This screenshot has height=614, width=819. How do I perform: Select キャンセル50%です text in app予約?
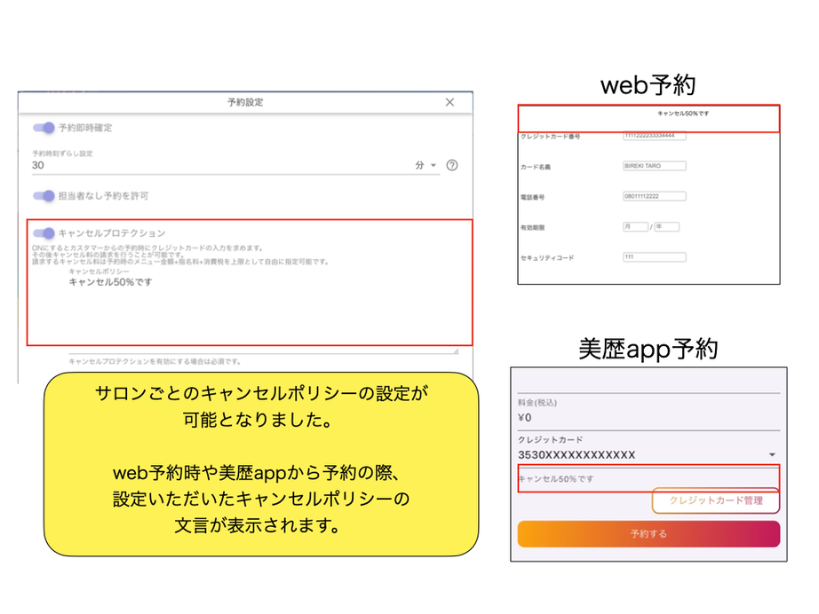click(x=556, y=479)
